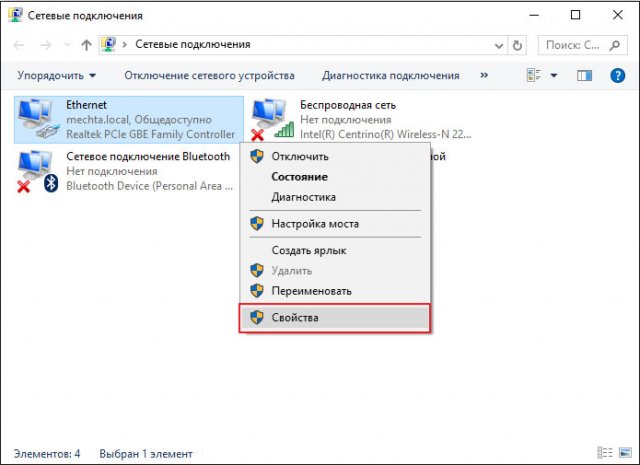Navigate forward with the right arrow
Screen dimensions: 640x465
pyautogui.click(x=46, y=45)
